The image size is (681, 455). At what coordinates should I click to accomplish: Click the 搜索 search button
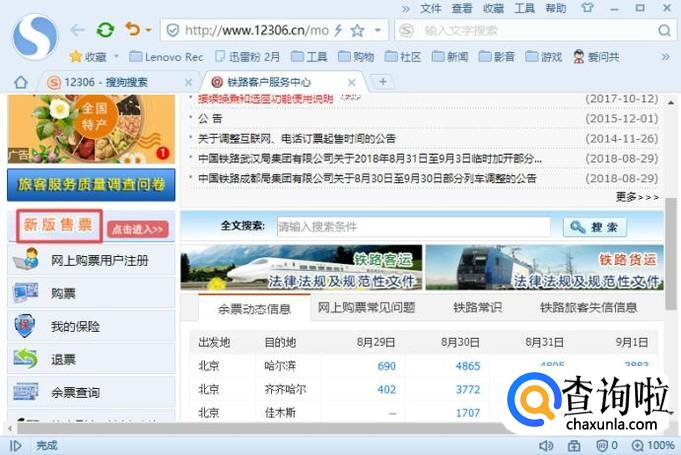point(595,227)
